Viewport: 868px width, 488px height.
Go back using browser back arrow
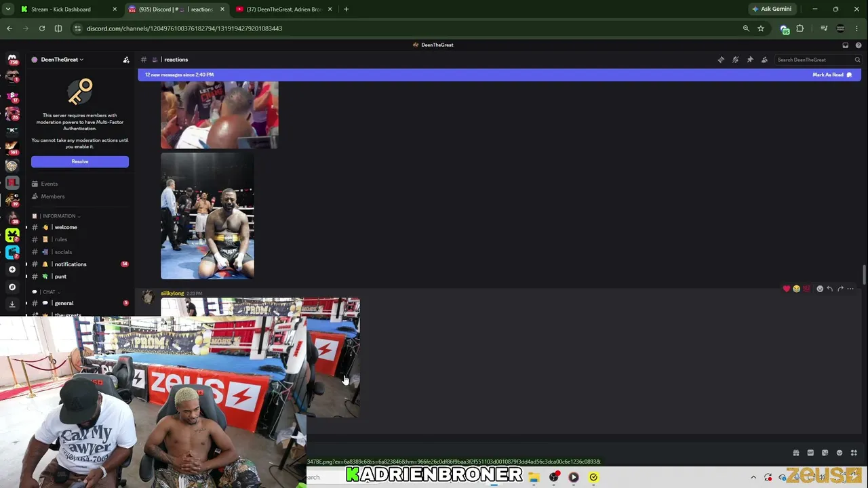point(9,28)
